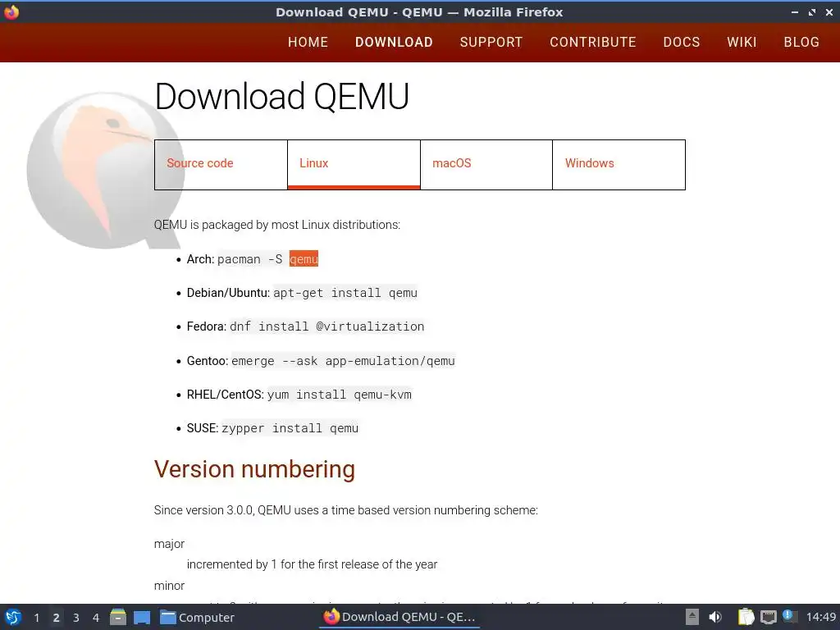Open the WIKI navigation item

742,43
